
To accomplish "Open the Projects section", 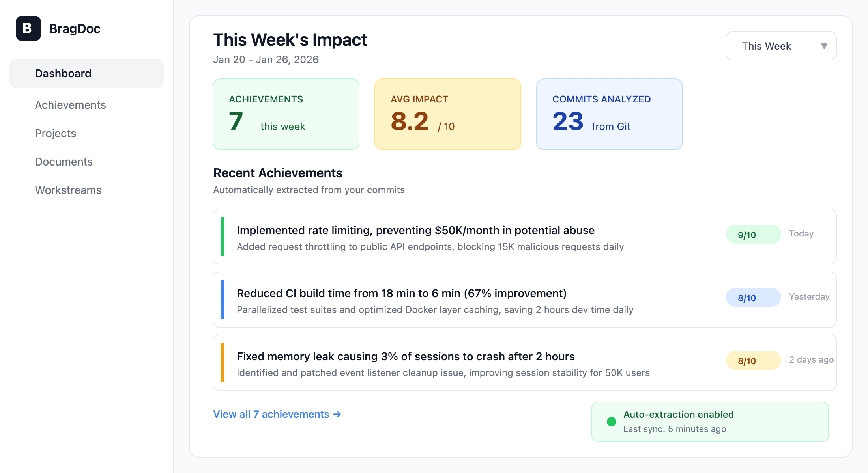I will (55, 133).
